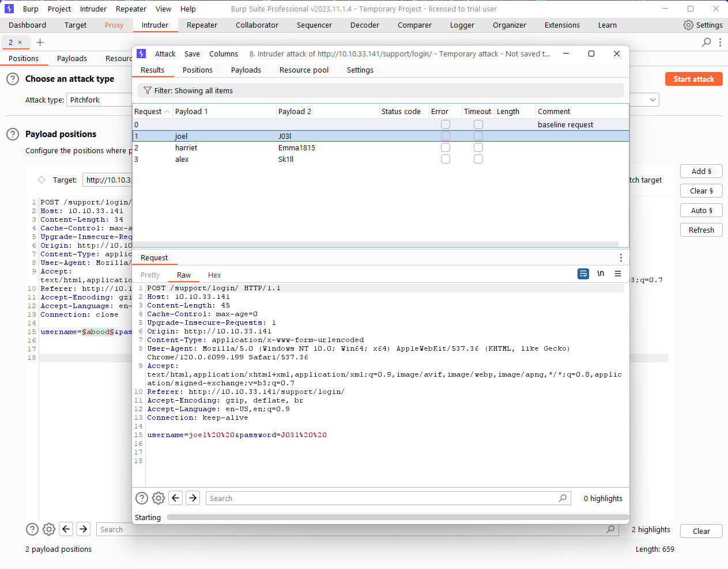Add a new Intruder tab with the plus icon

[x=40, y=42]
